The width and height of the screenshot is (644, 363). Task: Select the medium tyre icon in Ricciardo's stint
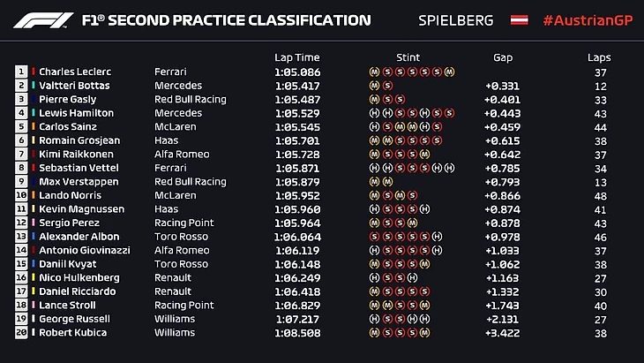pos(375,292)
